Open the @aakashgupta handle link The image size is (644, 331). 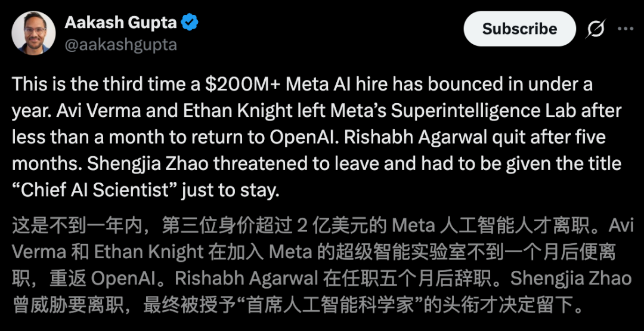click(x=120, y=45)
